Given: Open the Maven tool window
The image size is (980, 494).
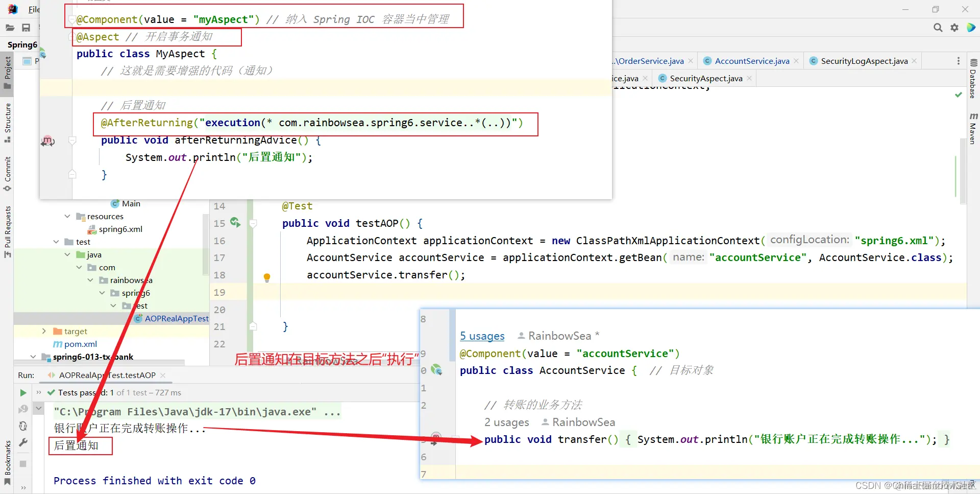Looking at the screenshot, I should pyautogui.click(x=973, y=128).
